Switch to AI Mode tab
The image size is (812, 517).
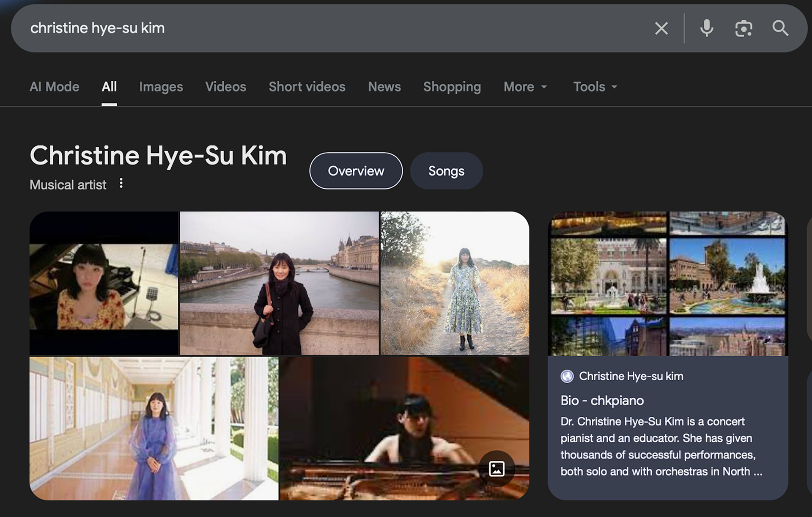[54, 87]
